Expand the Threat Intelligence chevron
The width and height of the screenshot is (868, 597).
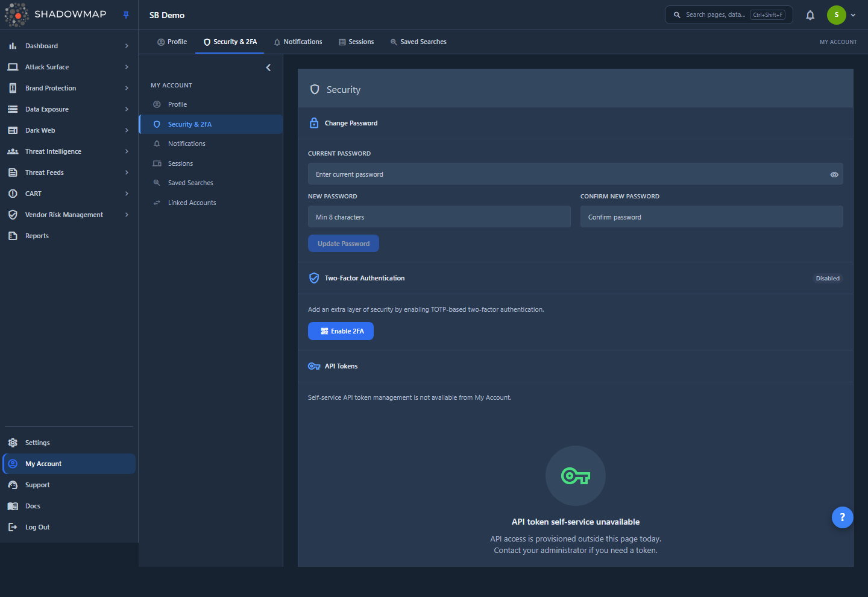tap(127, 151)
